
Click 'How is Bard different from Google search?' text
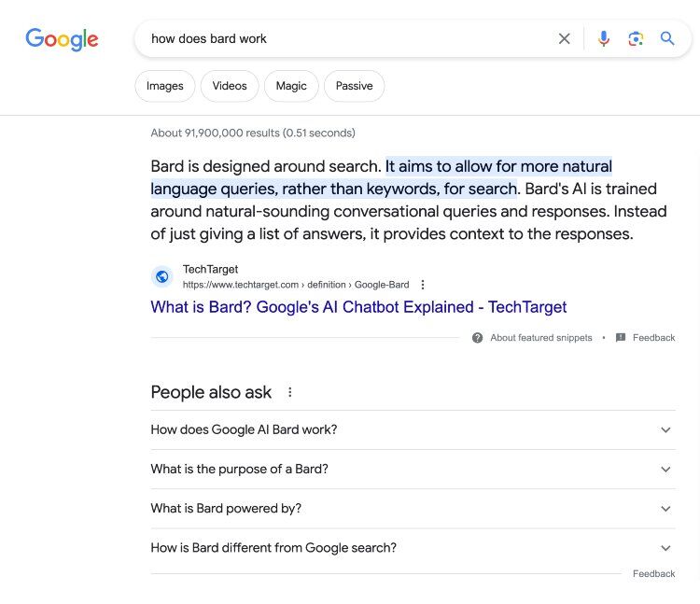pos(273,547)
